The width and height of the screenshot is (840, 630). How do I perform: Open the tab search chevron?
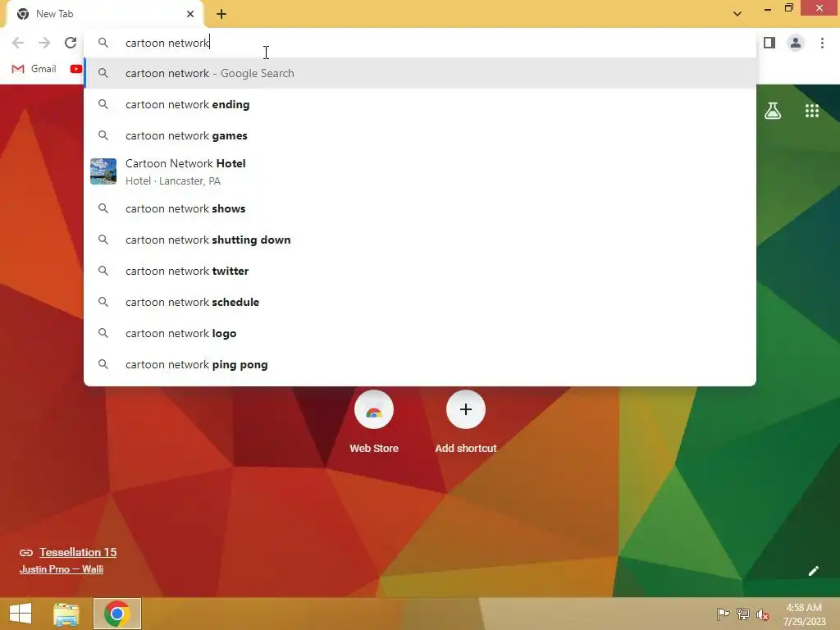coord(737,14)
